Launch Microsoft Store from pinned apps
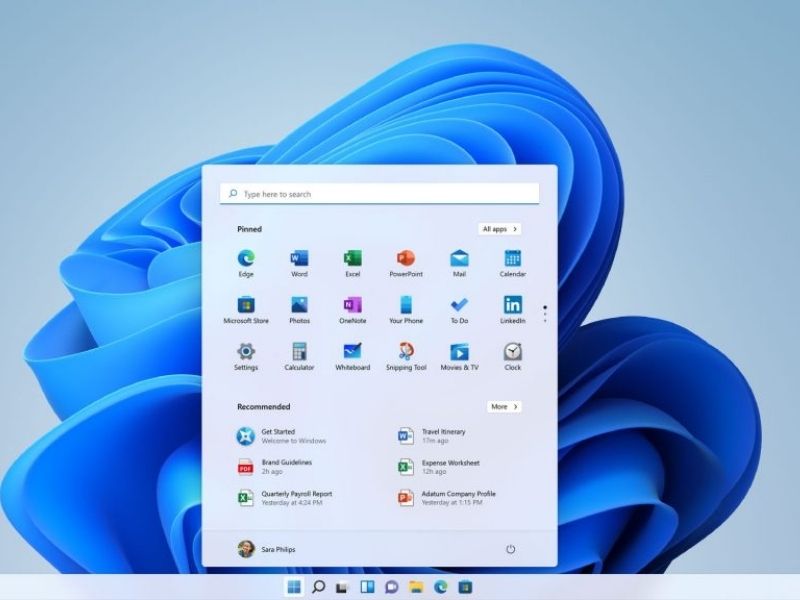 (x=246, y=310)
